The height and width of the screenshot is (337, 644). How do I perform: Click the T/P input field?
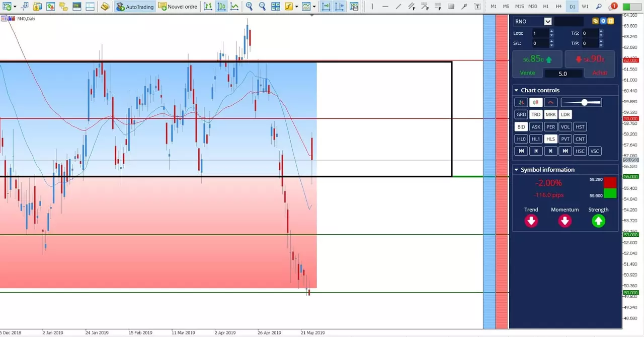tap(590, 43)
